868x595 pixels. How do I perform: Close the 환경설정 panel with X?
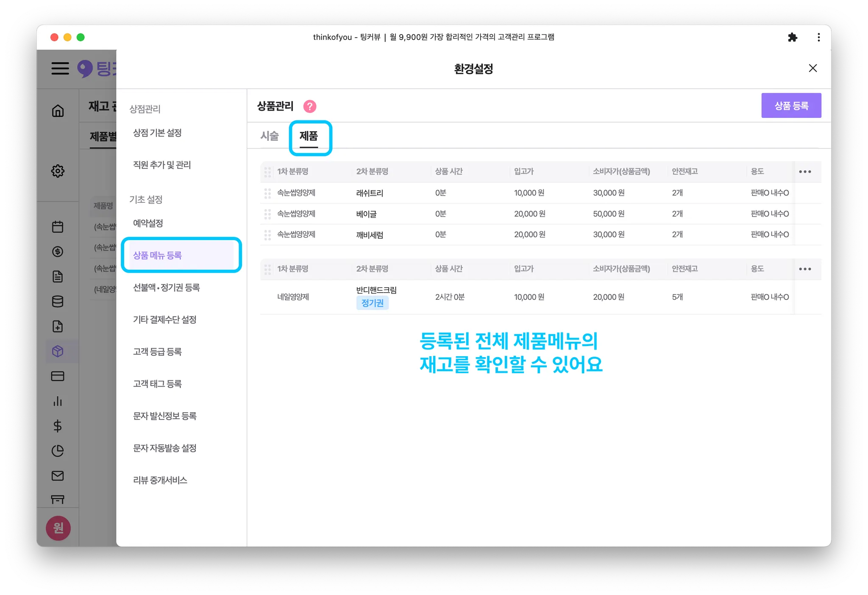812,68
